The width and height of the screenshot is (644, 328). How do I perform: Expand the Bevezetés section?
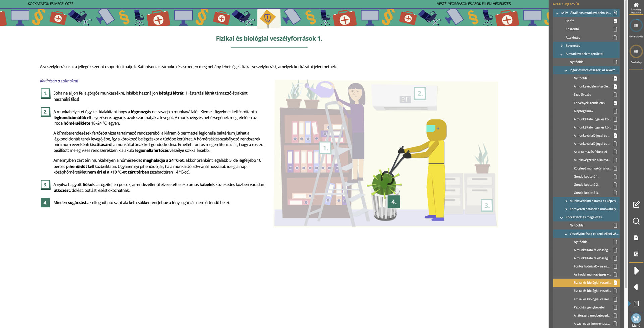click(562, 46)
